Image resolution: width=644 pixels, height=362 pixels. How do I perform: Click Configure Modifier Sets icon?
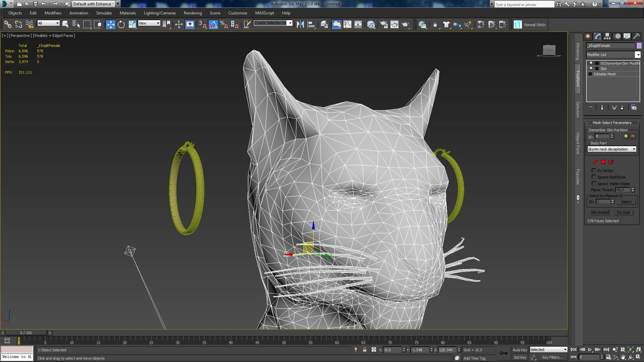pos(634,108)
